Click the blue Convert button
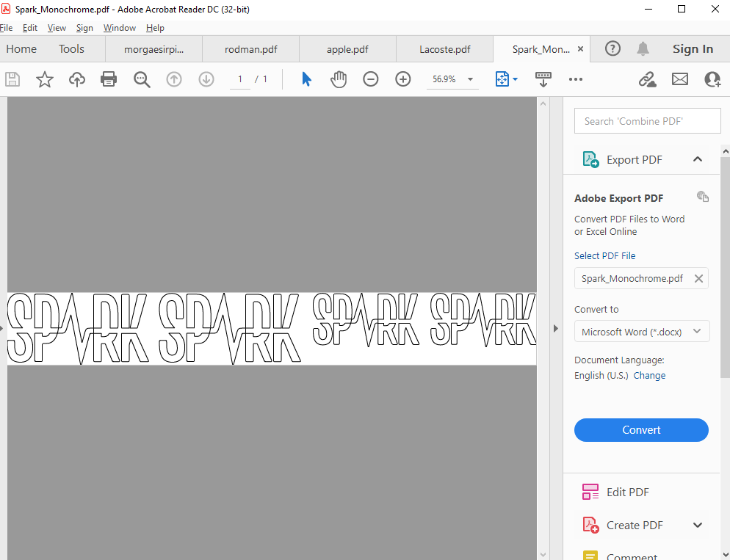 pos(641,430)
